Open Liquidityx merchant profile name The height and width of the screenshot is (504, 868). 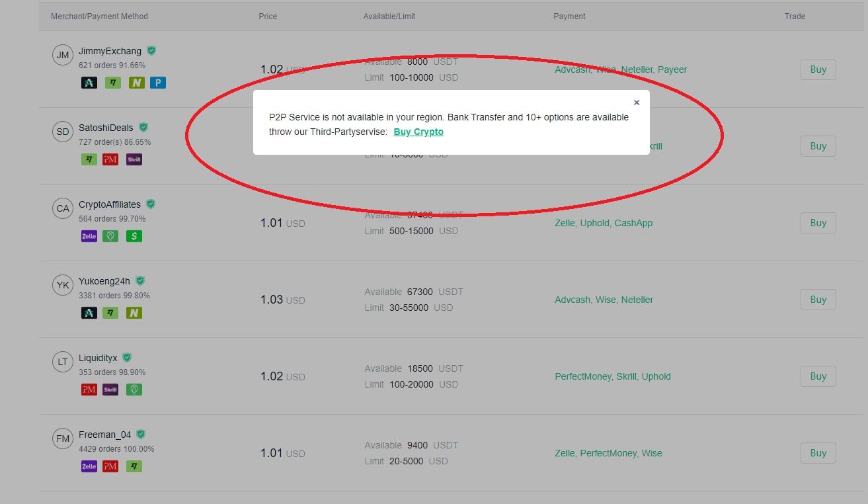[x=98, y=358]
